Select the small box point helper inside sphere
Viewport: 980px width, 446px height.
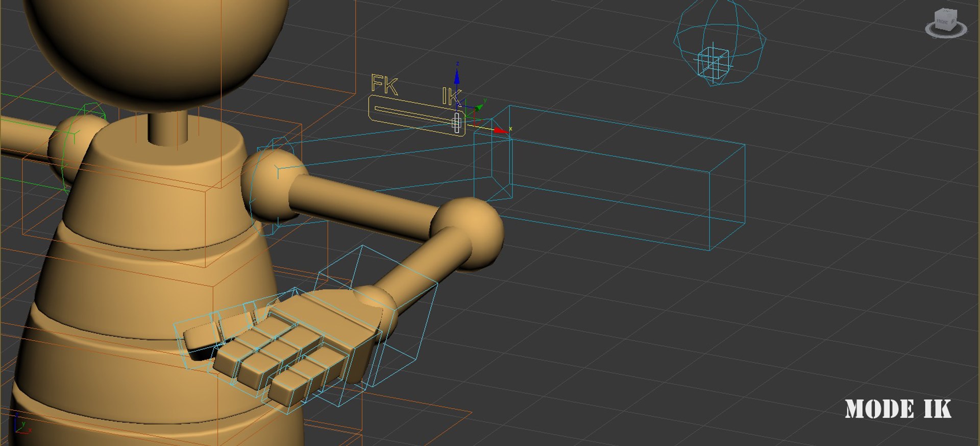click(713, 62)
